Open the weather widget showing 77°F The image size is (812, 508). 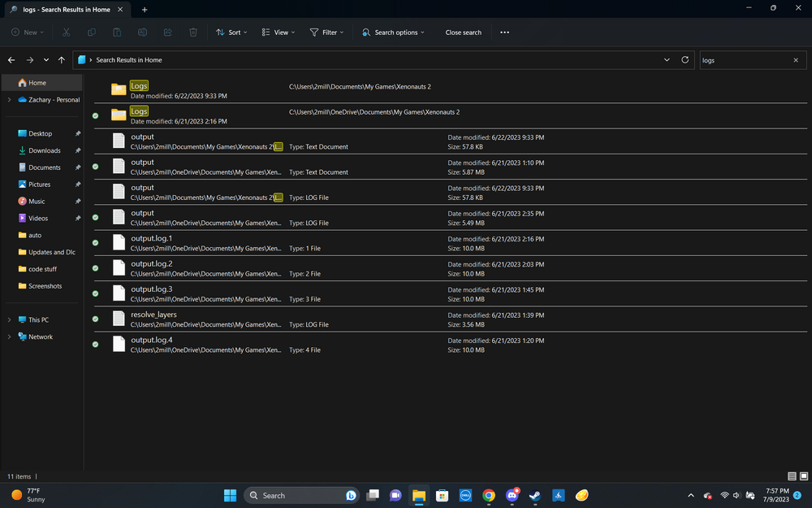[28, 495]
